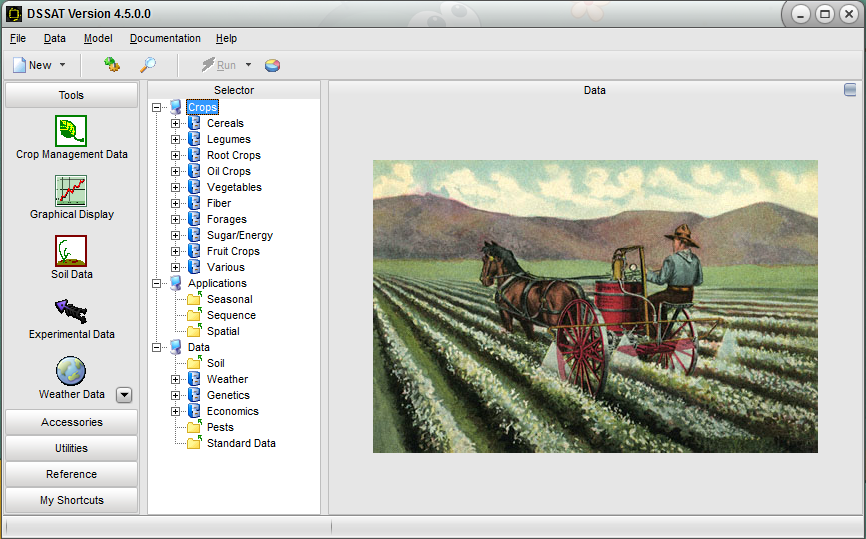Viewport: 866px width, 539px height.
Task: Click the Economics database icon
Action: [194, 411]
